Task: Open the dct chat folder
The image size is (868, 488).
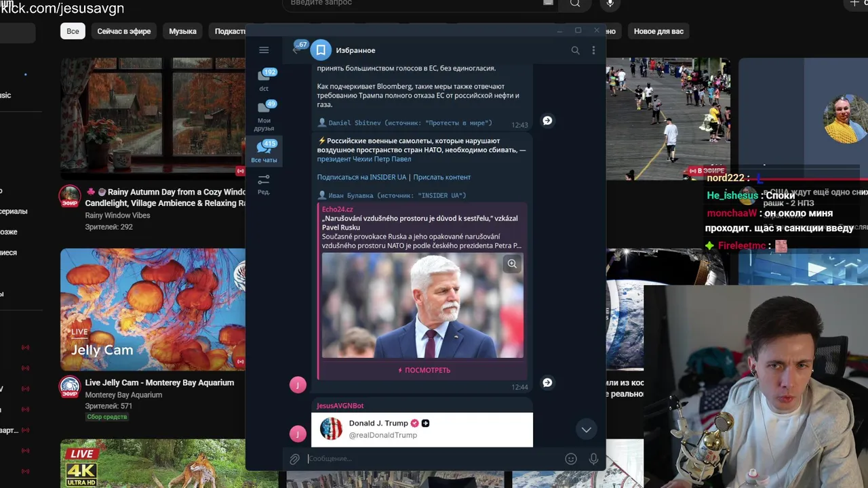Action: coord(264,81)
